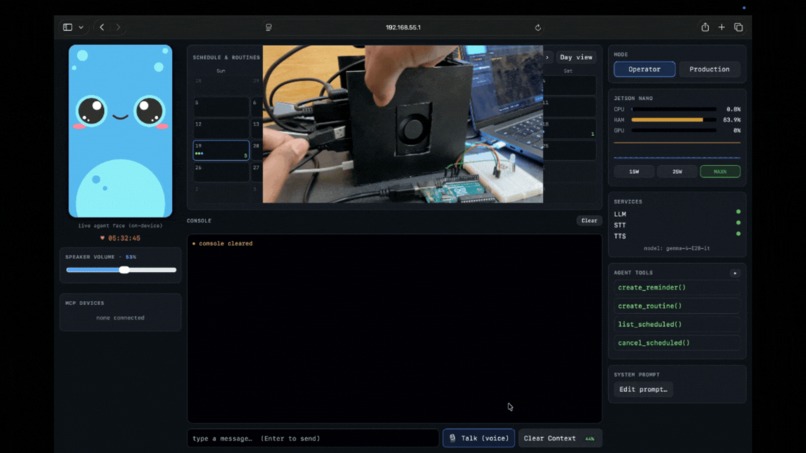
Task: Select the MAXN power mode
Action: (720, 172)
